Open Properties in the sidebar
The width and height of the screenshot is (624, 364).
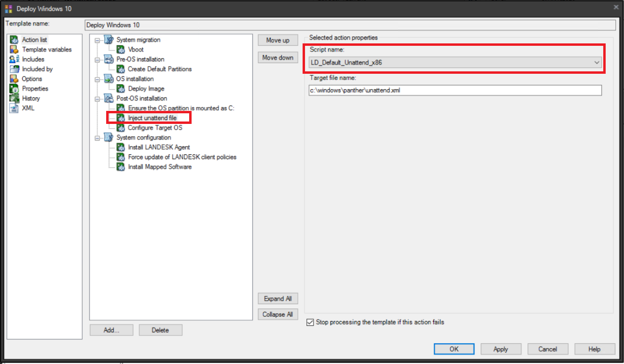tap(35, 89)
